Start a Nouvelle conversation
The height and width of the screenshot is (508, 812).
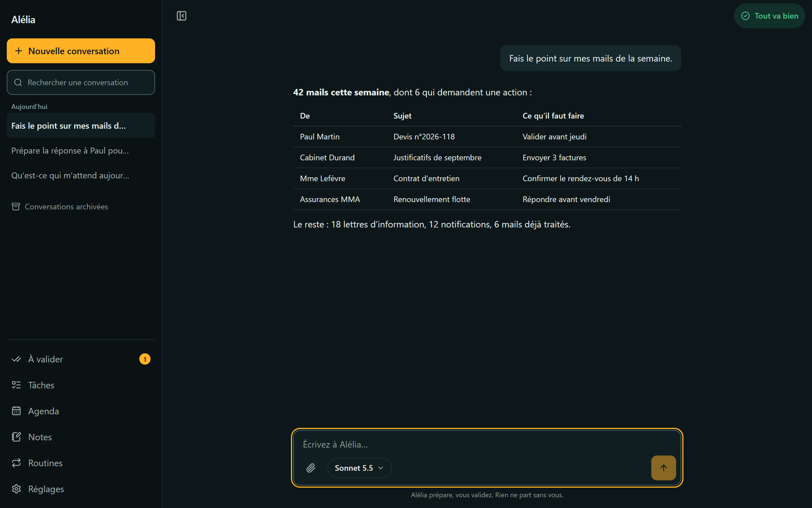point(81,51)
